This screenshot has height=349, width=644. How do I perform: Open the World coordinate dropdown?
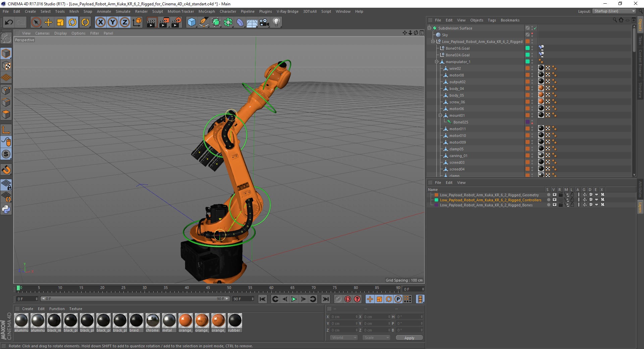344,338
